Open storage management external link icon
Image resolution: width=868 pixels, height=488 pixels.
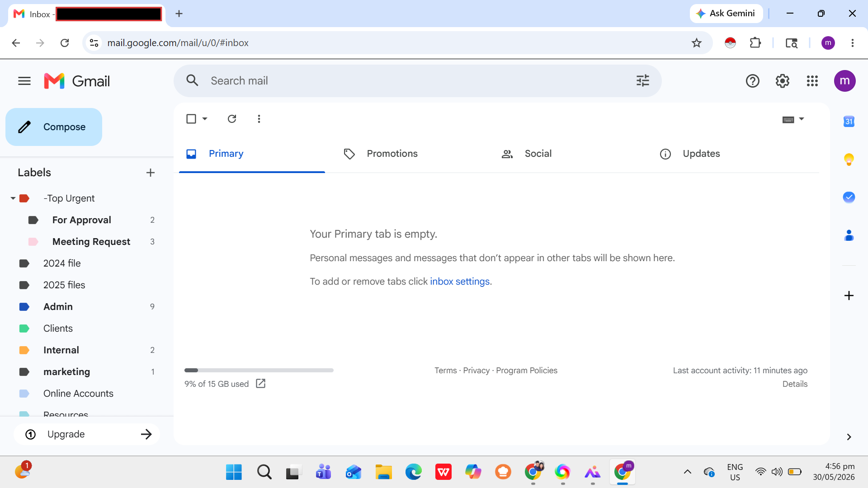(261, 384)
